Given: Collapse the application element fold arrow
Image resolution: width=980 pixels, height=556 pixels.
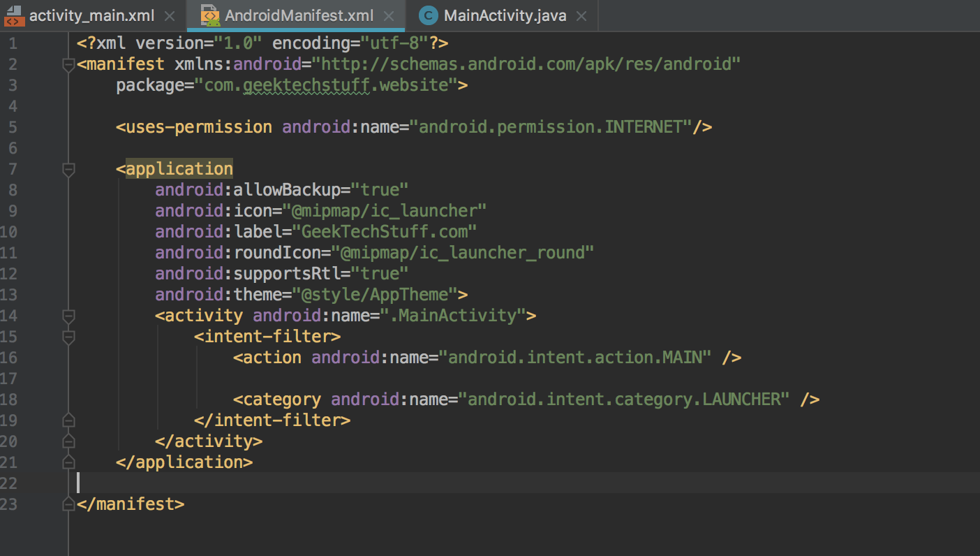Looking at the screenshot, I should point(68,168).
